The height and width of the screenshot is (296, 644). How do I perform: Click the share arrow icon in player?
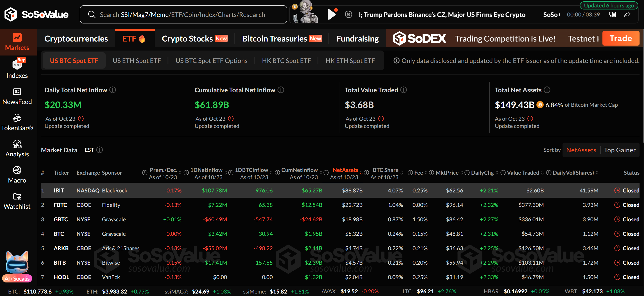pos(627,15)
